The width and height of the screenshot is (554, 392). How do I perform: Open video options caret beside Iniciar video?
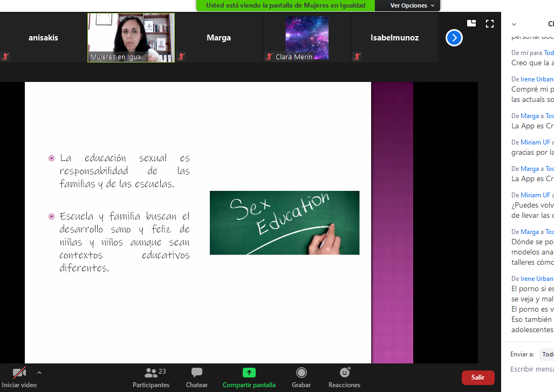coord(39,373)
